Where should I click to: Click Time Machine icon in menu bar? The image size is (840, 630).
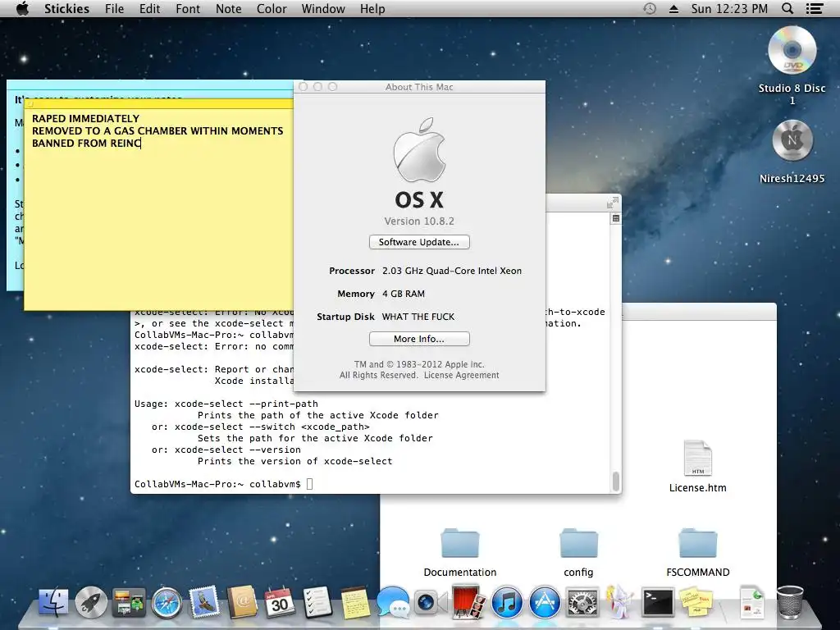[x=650, y=8]
